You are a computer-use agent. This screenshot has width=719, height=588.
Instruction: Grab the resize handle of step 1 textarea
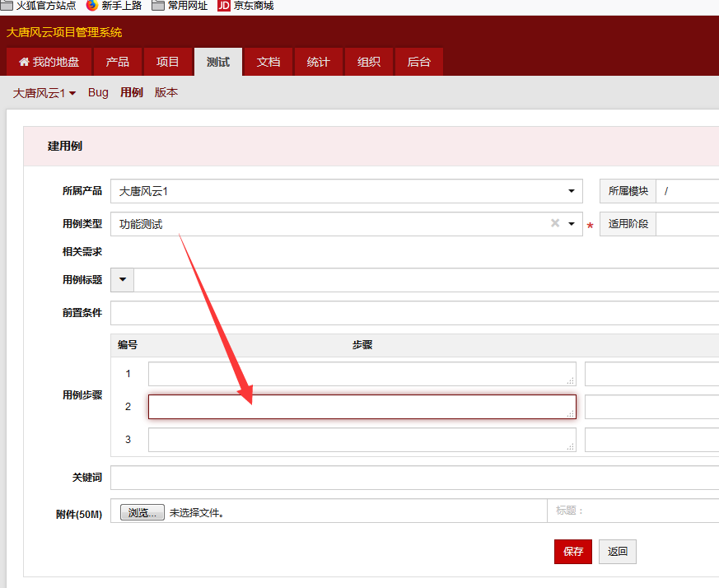coord(571,380)
